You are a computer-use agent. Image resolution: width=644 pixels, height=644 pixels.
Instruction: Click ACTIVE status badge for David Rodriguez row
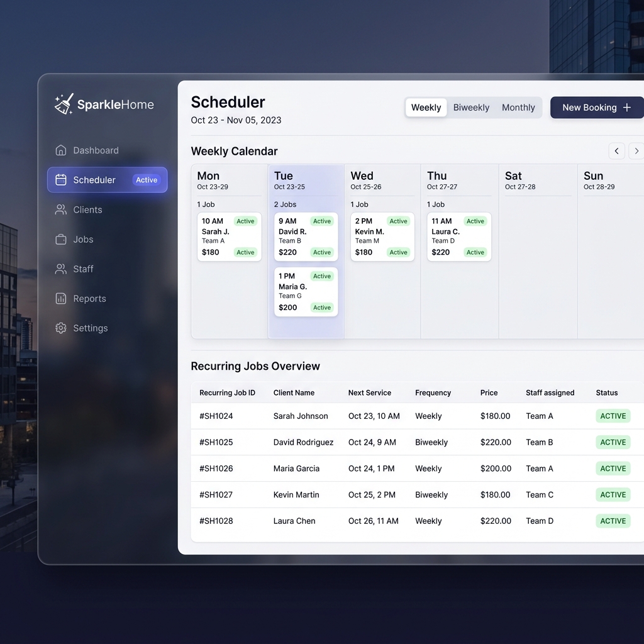point(613,442)
